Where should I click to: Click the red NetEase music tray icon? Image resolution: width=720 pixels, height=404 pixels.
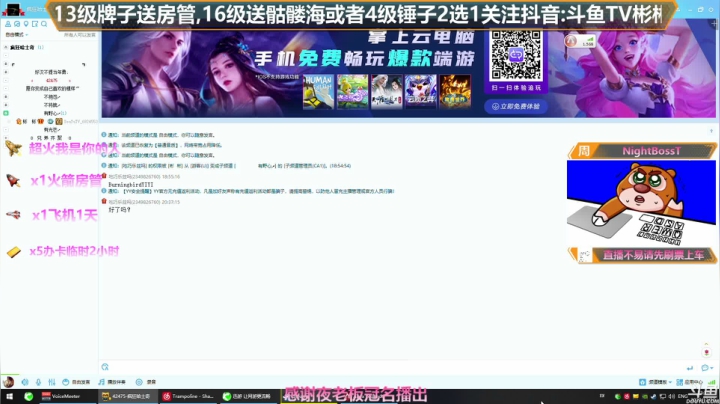(626, 396)
